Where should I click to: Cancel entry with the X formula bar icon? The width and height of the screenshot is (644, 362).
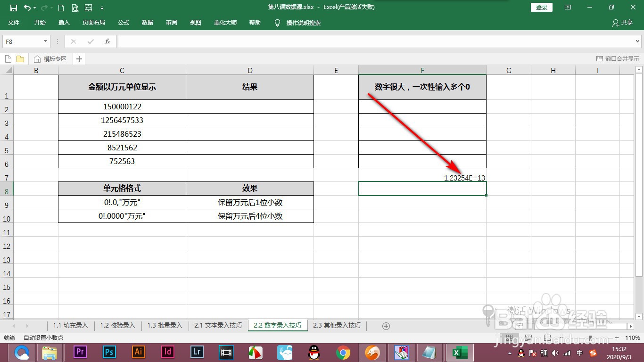click(x=73, y=41)
